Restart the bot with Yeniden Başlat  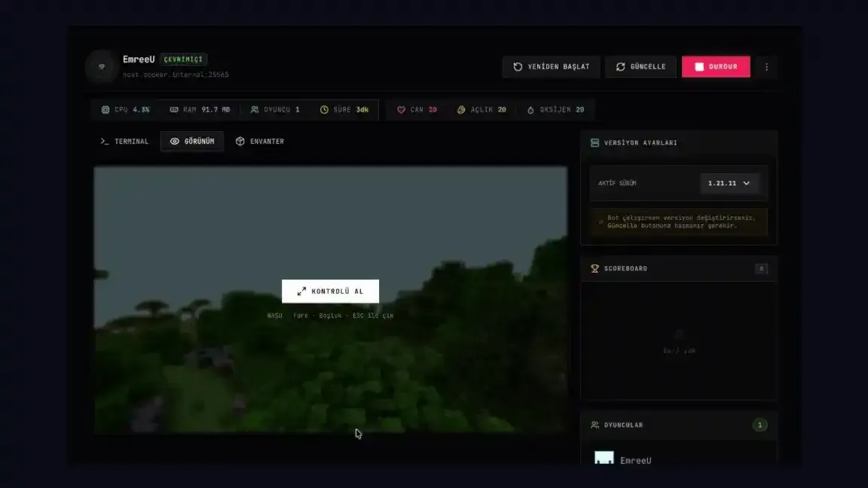(x=551, y=66)
